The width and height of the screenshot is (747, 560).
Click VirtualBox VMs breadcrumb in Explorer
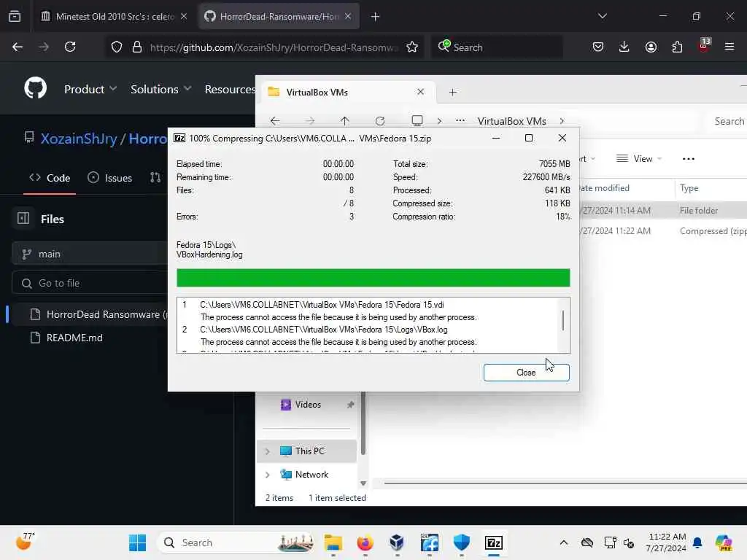pos(512,121)
